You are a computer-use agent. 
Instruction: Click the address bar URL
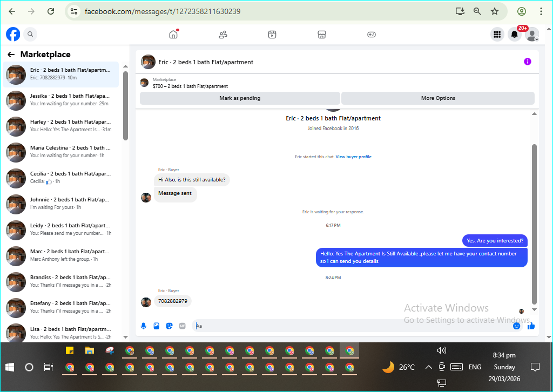click(x=163, y=12)
